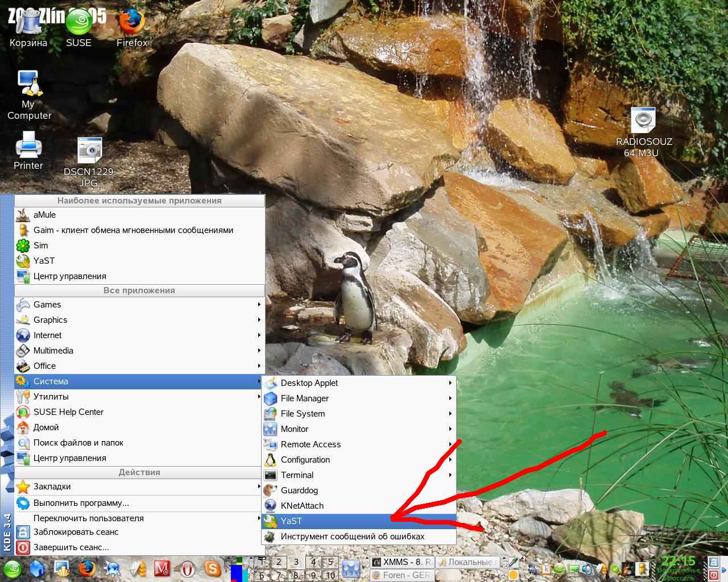Expand the Office submenu
Screen dimensions: 728x582
pos(139,366)
